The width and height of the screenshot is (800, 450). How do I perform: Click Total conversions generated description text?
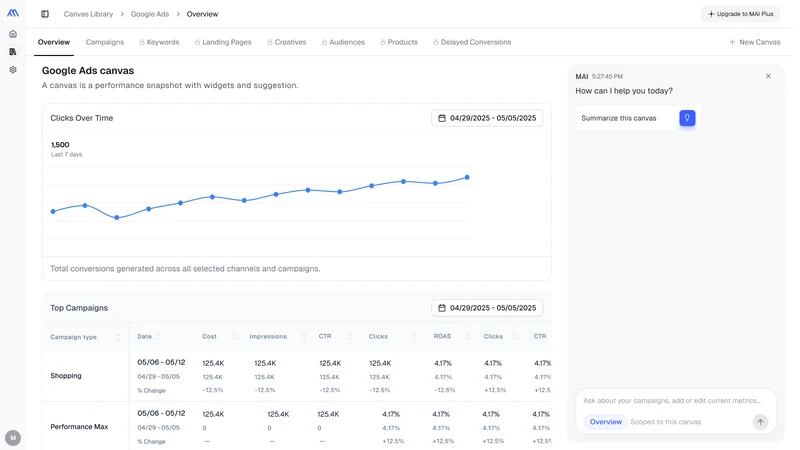click(x=185, y=269)
